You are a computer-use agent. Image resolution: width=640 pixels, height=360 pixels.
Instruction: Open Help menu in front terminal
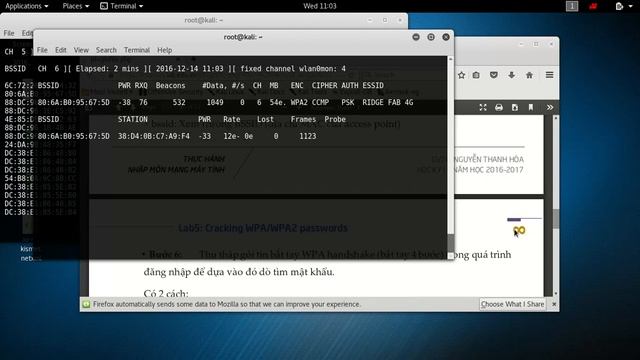164,50
